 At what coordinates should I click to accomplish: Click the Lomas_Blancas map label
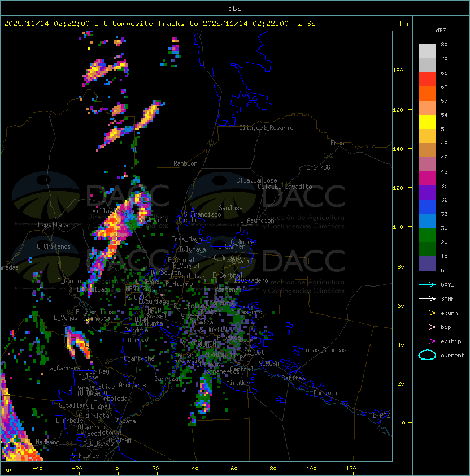tap(324, 350)
